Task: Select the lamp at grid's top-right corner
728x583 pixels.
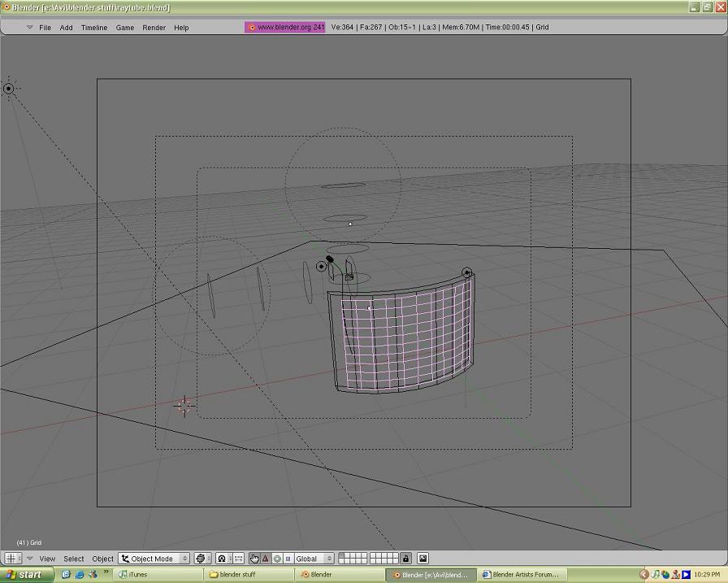Action: pyautogui.click(x=467, y=272)
